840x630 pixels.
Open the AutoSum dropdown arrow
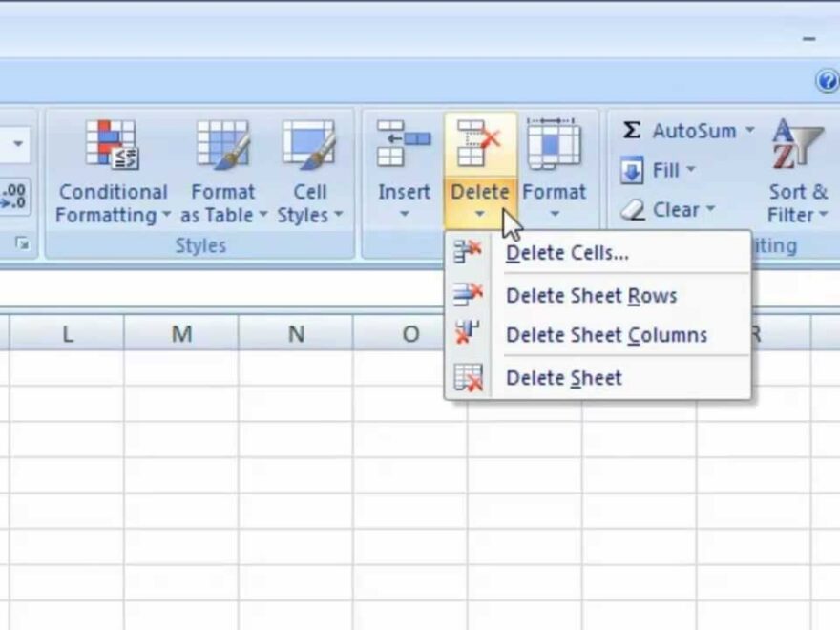point(749,131)
